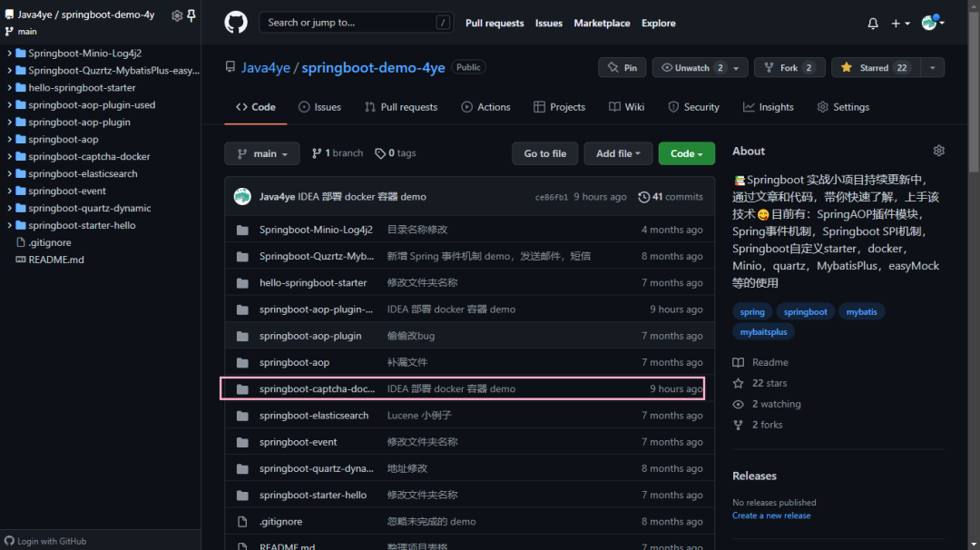Image resolution: width=980 pixels, height=550 pixels.
Task: Select the mybatis topic tag
Action: tap(861, 312)
